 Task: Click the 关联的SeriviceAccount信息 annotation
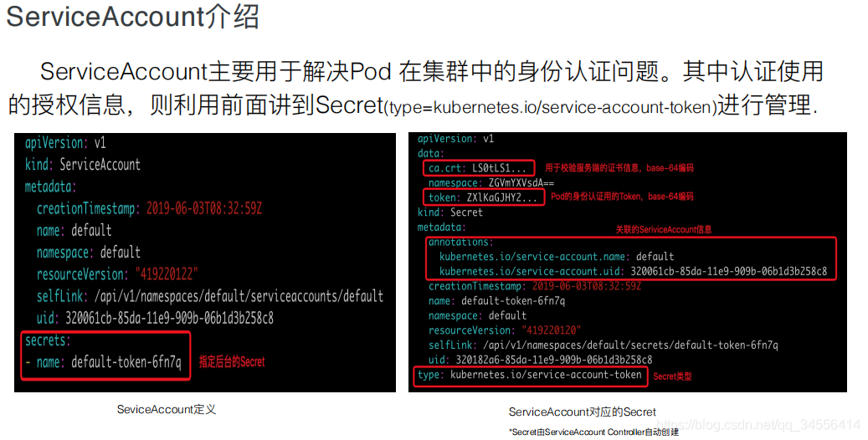tap(664, 229)
